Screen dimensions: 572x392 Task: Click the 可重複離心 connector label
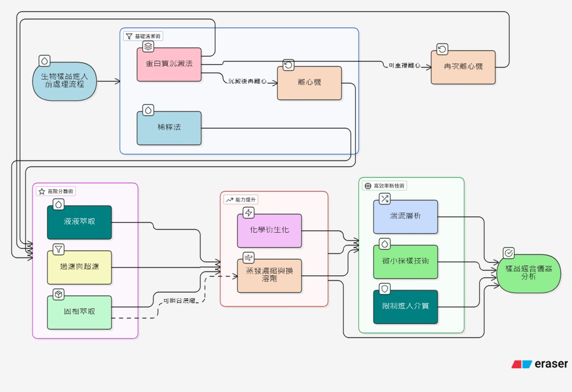pyautogui.click(x=404, y=66)
